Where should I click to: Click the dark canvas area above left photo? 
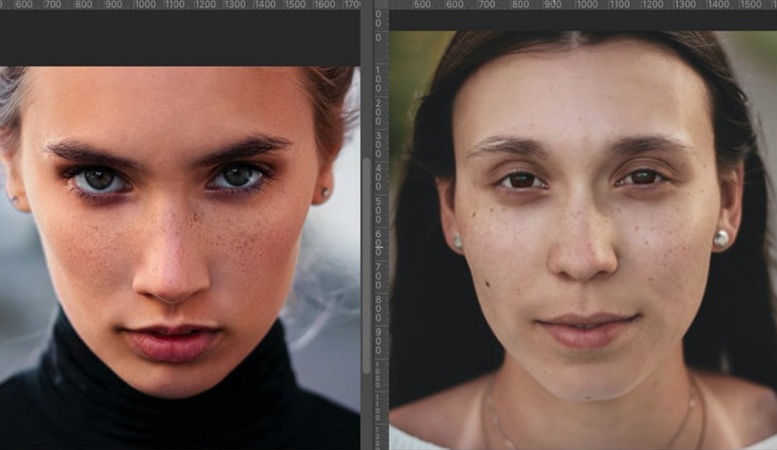point(180,40)
